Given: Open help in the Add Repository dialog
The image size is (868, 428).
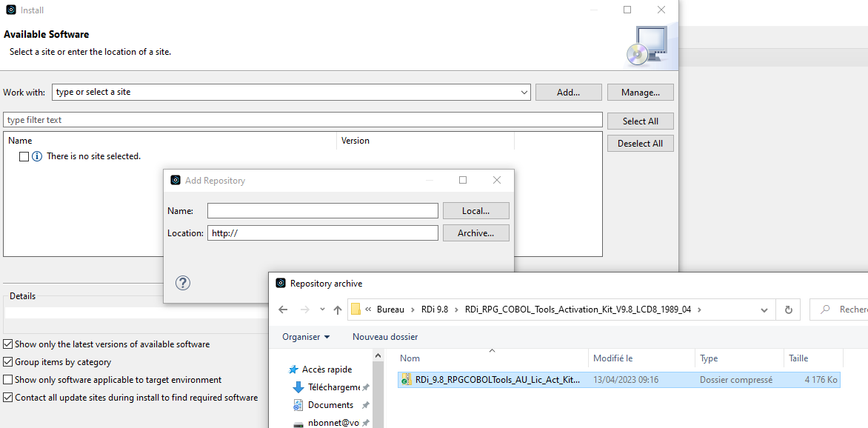Looking at the screenshot, I should coord(183,283).
